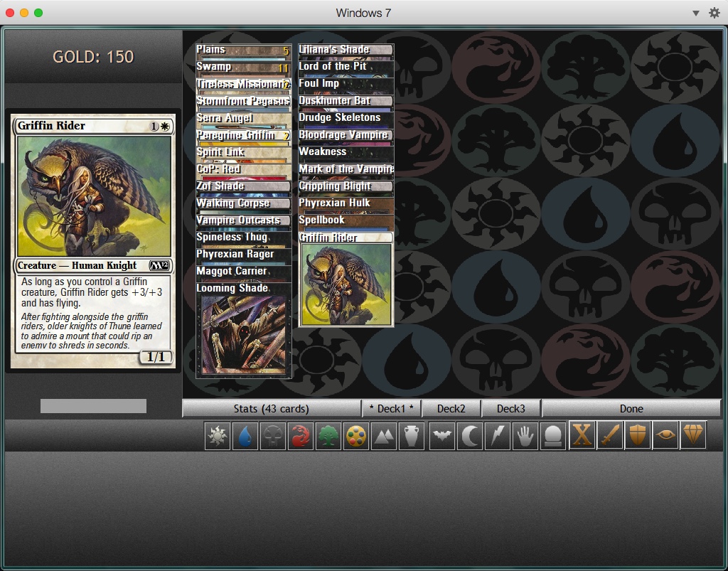Image resolution: width=728 pixels, height=571 pixels.
Task: Click the multicolor palette filter icon
Action: click(356, 436)
